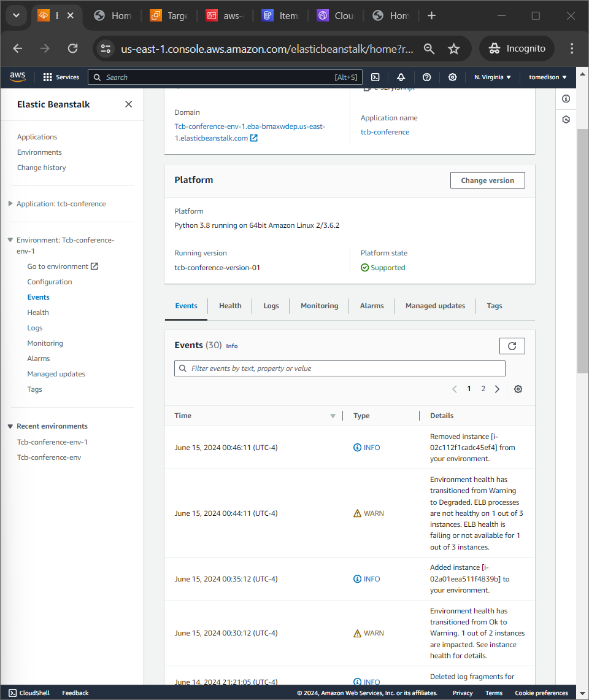Click the Events Info link
The width and height of the screenshot is (589, 700).
coord(231,346)
